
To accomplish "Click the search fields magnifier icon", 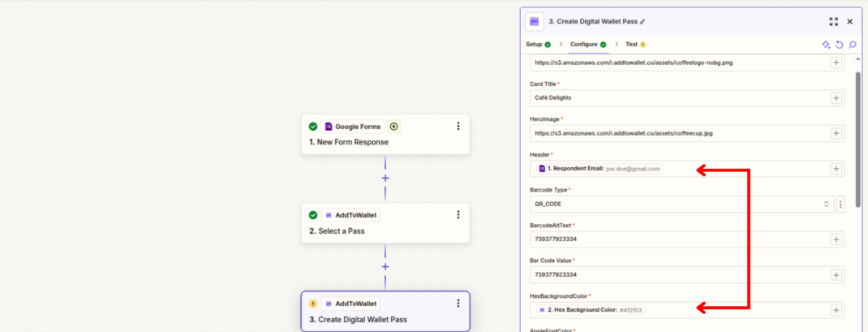I will click(x=853, y=45).
